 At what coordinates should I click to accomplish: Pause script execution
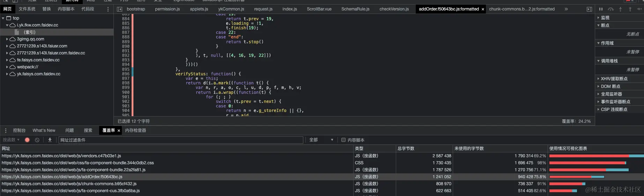click(601, 9)
